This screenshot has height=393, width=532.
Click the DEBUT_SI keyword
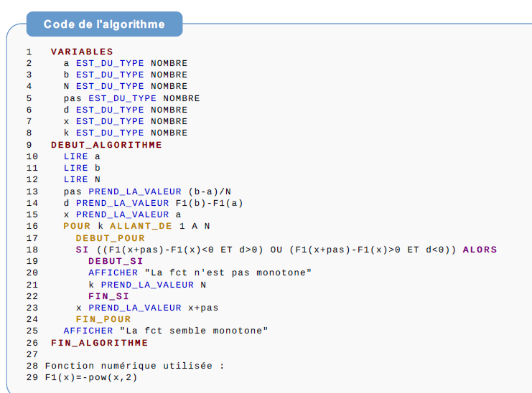coord(116,261)
